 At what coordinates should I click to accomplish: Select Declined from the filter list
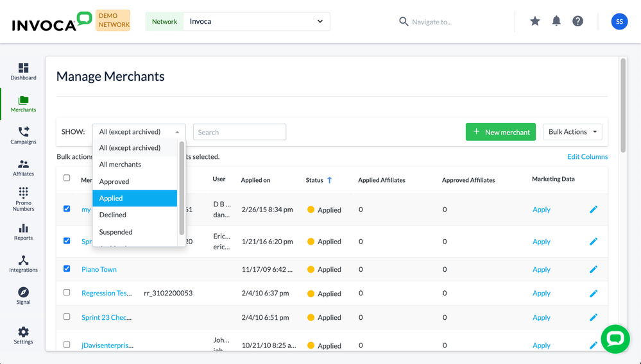point(113,215)
